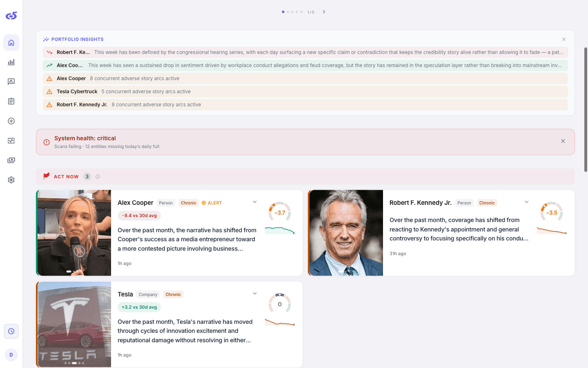Click the Chronic tag on Kennedy card
588x368 pixels.
(487, 203)
